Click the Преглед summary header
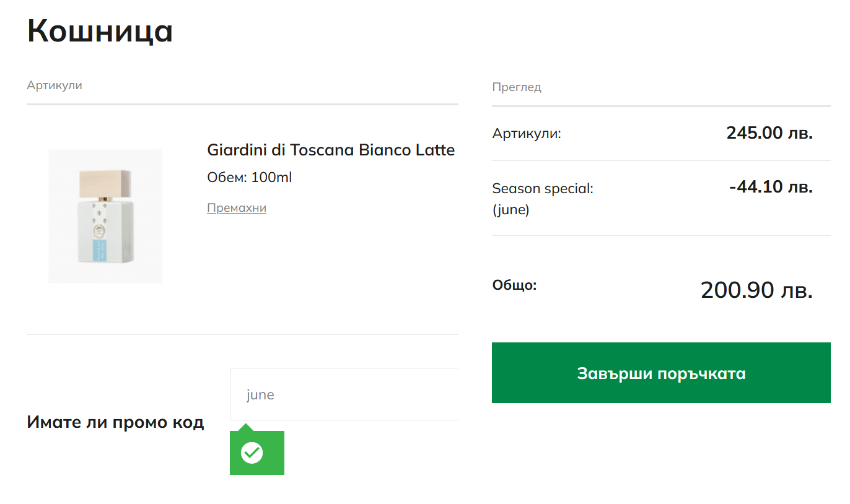Viewport: 850px width, 504px height. tap(517, 87)
